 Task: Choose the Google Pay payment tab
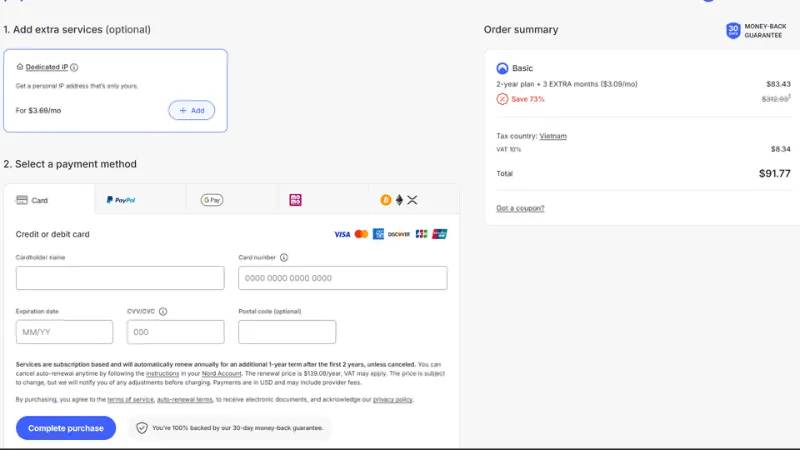pos(232,200)
